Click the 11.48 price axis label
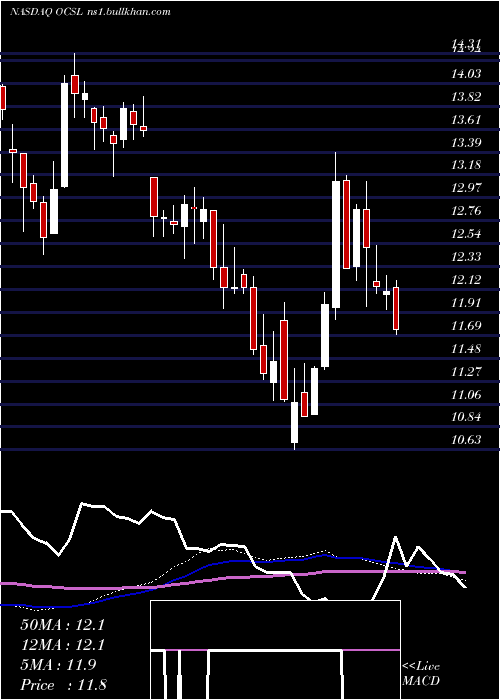Screen dimensions: 500x700 (x=466, y=348)
